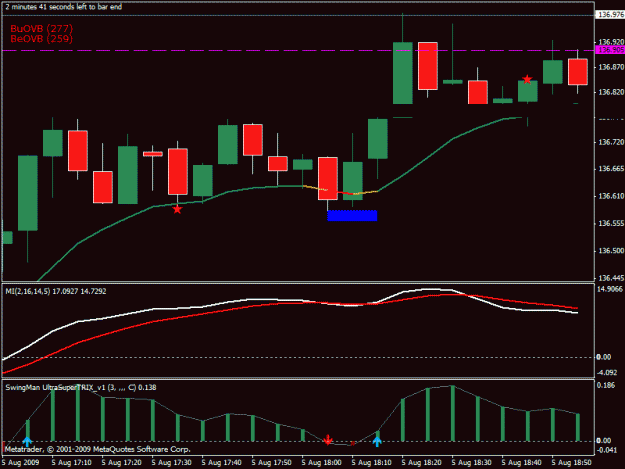The height and width of the screenshot is (469, 625).
Task: Click the SwingMan UltraSuperTRIX_v1 indicator label
Action: [81, 387]
